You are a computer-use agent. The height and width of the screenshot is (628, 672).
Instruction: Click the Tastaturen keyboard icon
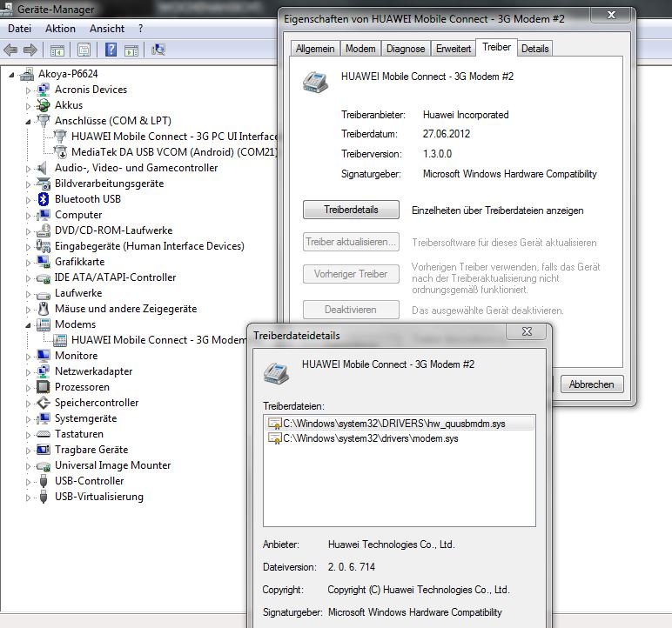click(44, 434)
